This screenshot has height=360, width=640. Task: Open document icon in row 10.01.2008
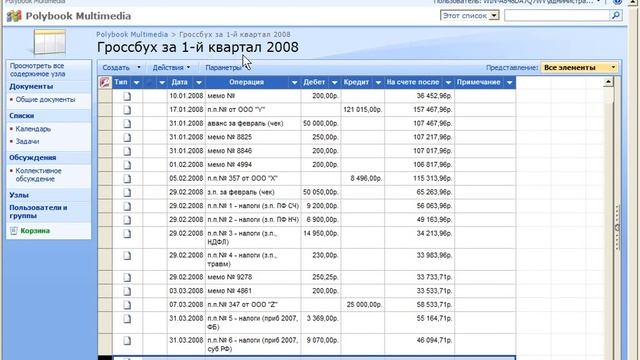127,96
